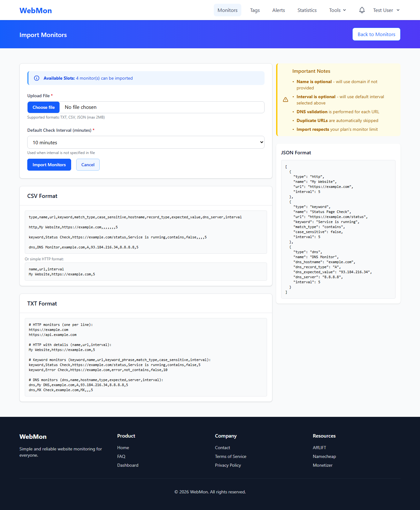Expand the Test User account menu
Screen dimensions: 420x510
coord(386,10)
